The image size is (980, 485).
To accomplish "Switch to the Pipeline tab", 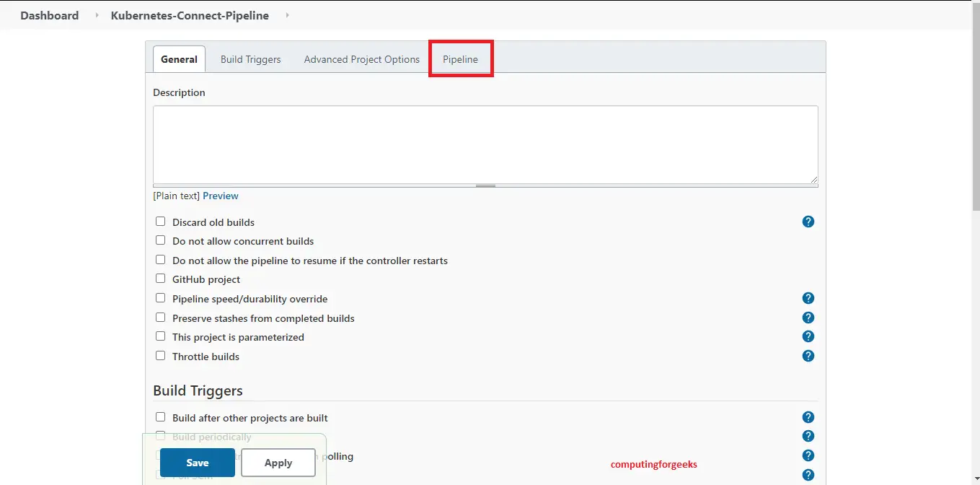I will (x=460, y=59).
